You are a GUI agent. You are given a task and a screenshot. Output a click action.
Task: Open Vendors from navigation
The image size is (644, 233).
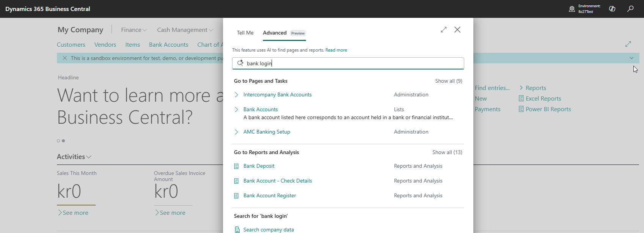[x=105, y=44]
